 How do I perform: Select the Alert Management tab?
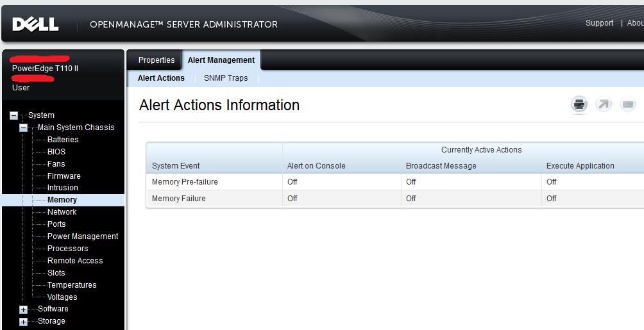(x=221, y=60)
